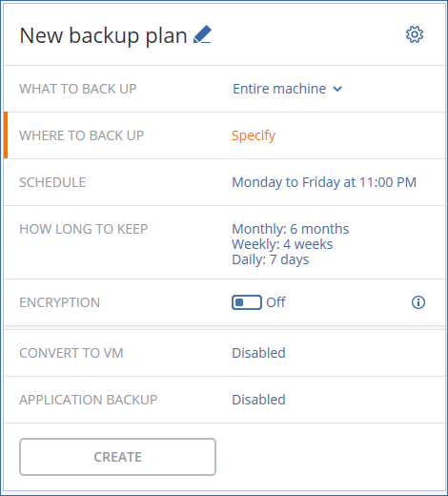Edit retention rule Monthly: 6 months

coord(291,229)
